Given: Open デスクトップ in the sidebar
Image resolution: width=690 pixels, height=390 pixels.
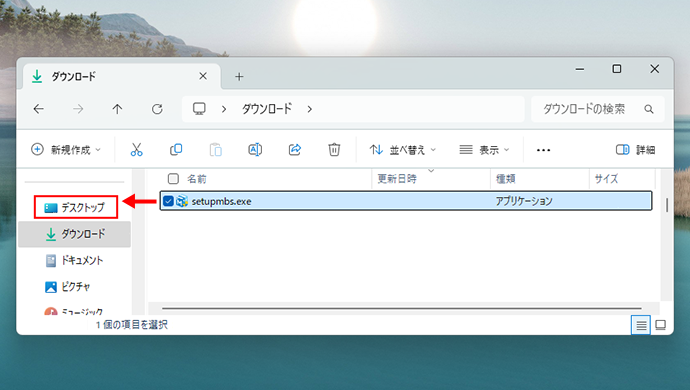Looking at the screenshot, I should point(76,207).
